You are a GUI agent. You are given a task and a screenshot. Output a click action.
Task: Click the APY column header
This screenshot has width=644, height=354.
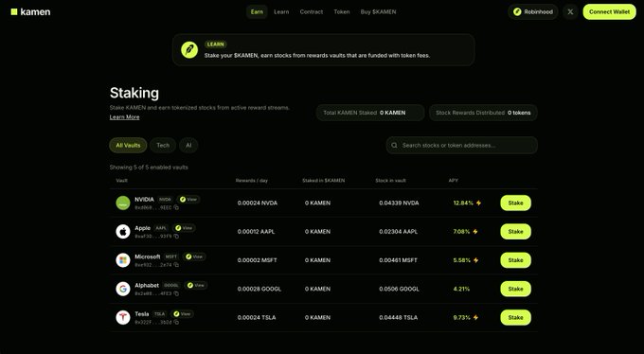454,181
